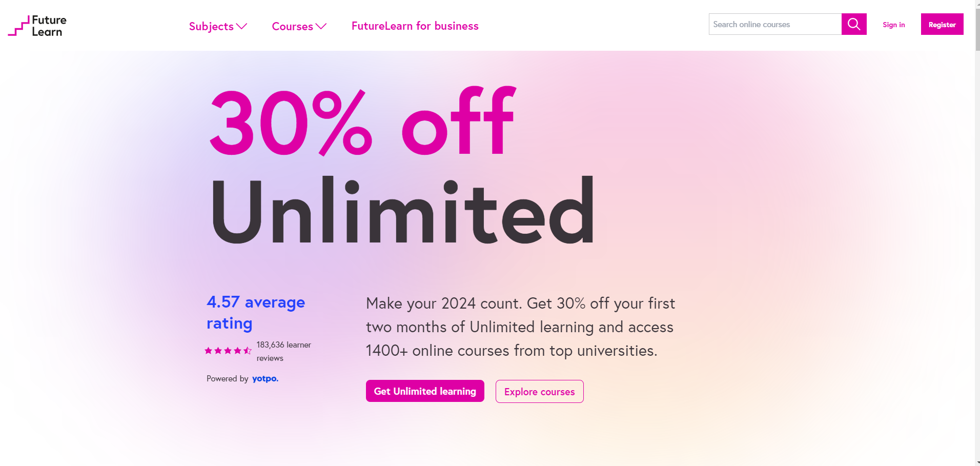Click the FutureLearn logo
Screen dimensions: 980x466
click(x=37, y=26)
